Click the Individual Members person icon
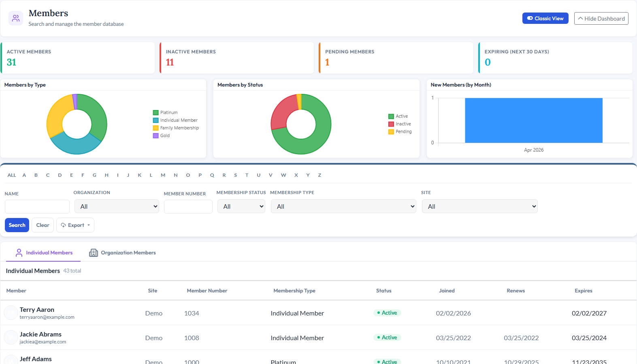The height and width of the screenshot is (364, 637). click(19, 253)
